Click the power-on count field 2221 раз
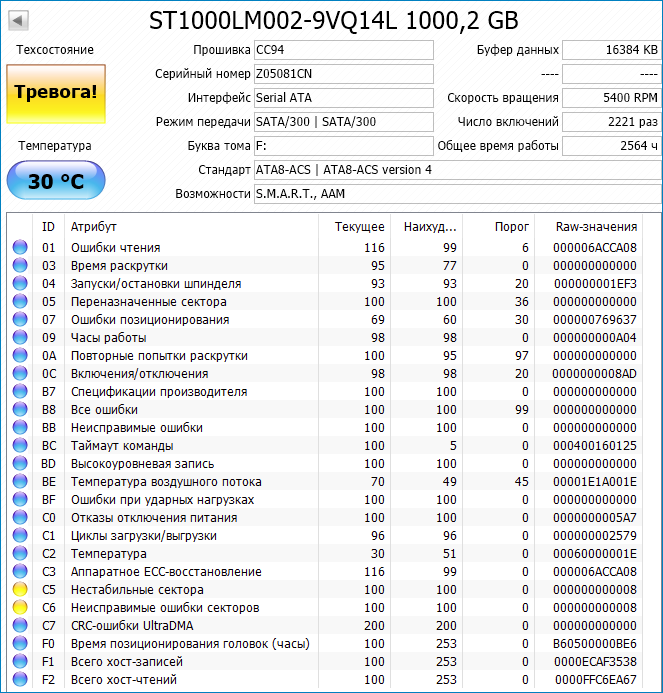663x693 pixels. click(611, 122)
